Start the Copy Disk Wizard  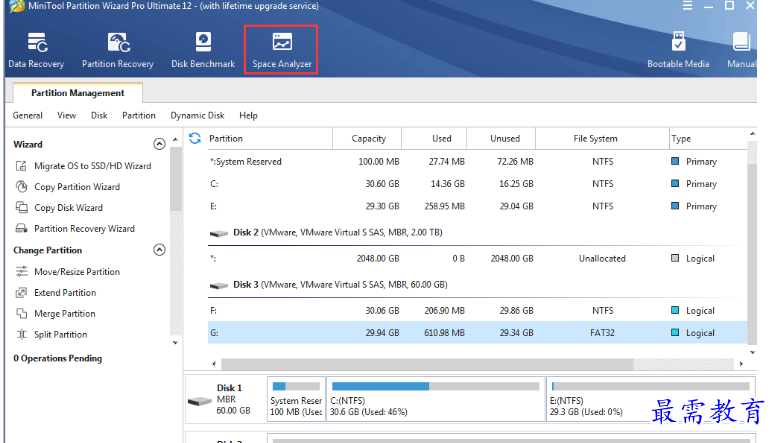pos(59,207)
